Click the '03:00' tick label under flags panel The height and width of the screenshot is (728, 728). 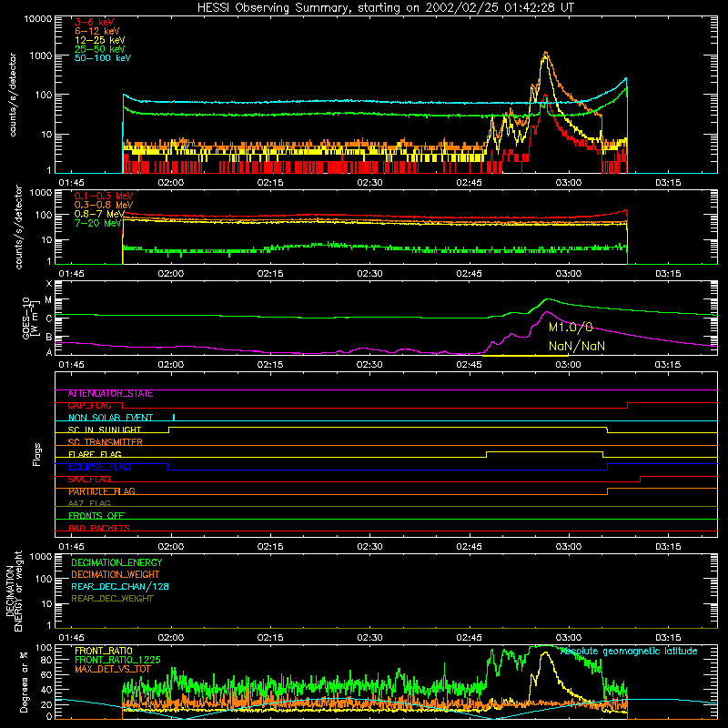tap(568, 547)
